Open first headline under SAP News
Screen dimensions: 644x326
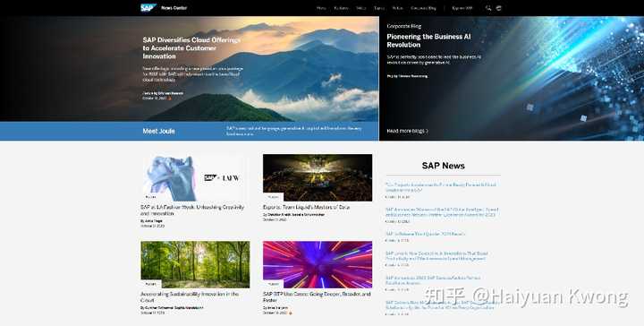pos(440,187)
